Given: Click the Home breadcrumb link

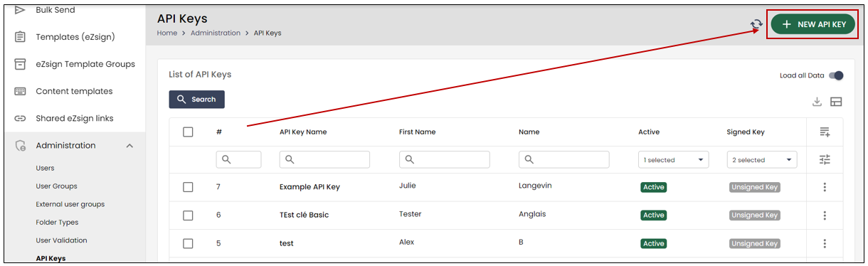Looking at the screenshot, I should [167, 33].
